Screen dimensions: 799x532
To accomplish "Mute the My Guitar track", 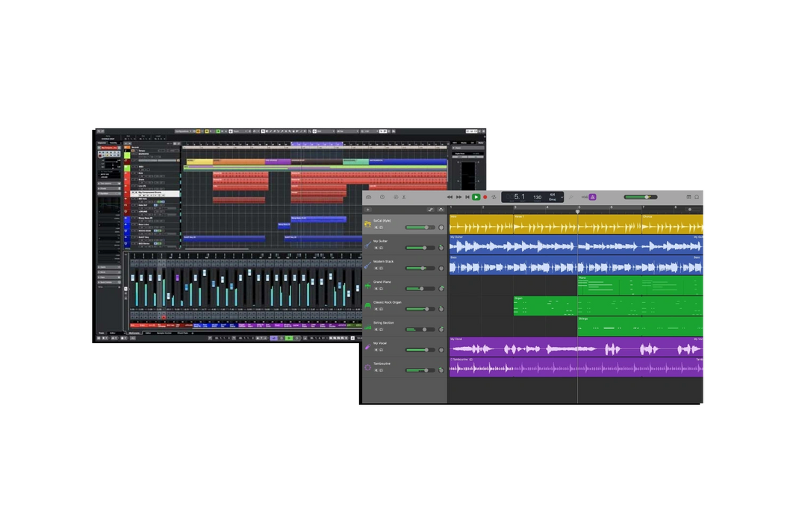I will point(376,248).
